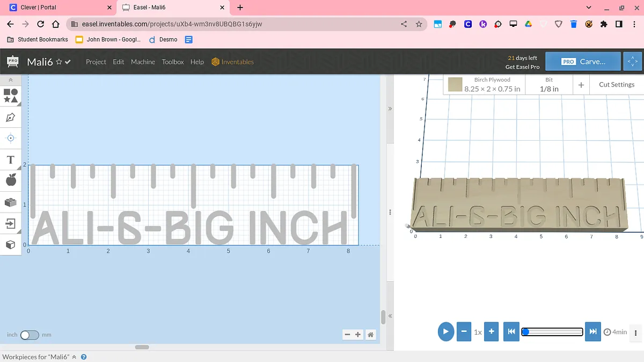This screenshot has width=644, height=362.
Task: Collapse the left tool sidebar chevron
Action: 10,79
